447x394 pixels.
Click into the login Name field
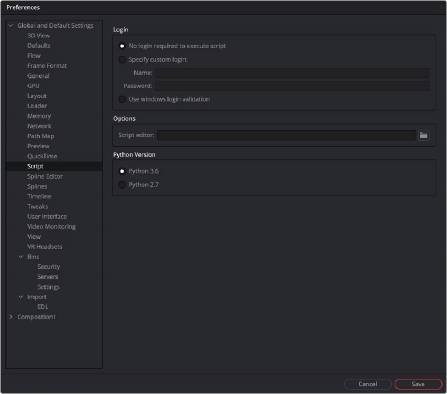292,73
